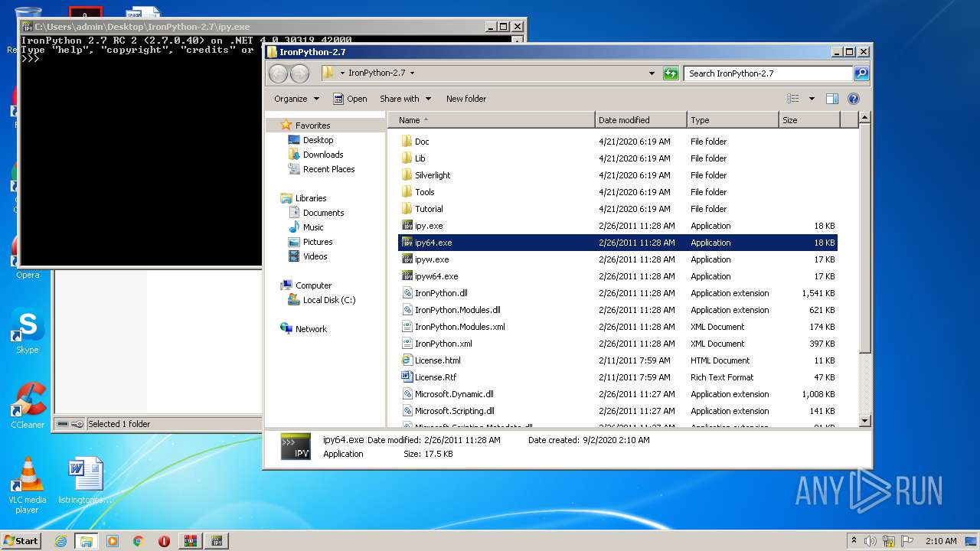Open the Music library
This screenshot has height=551, width=980.
pos(313,227)
